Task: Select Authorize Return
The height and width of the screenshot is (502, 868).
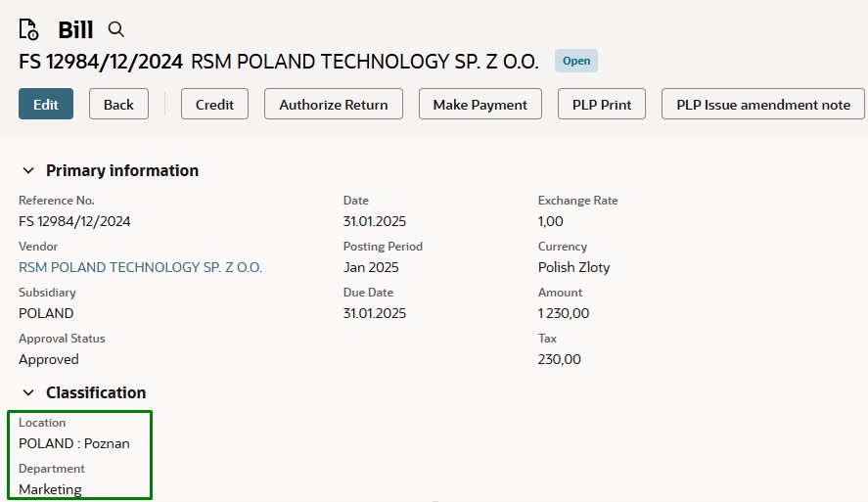Action: tap(334, 105)
